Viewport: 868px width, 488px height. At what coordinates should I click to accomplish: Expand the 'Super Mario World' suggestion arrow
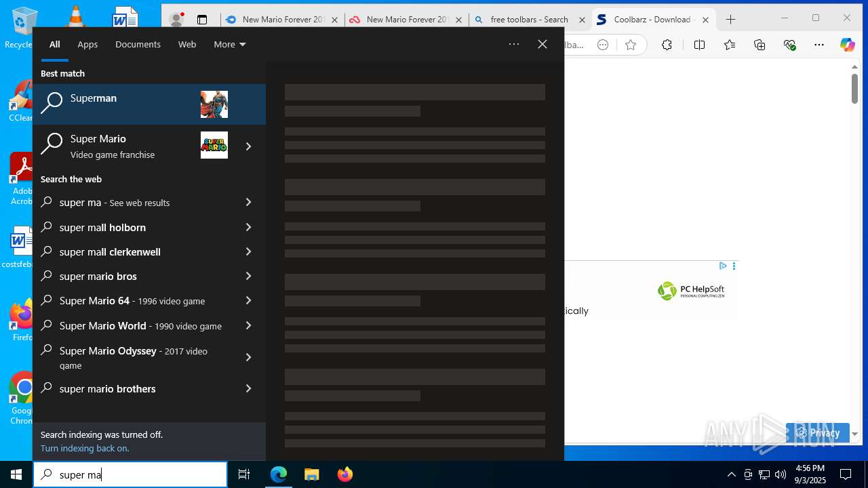[248, 325]
